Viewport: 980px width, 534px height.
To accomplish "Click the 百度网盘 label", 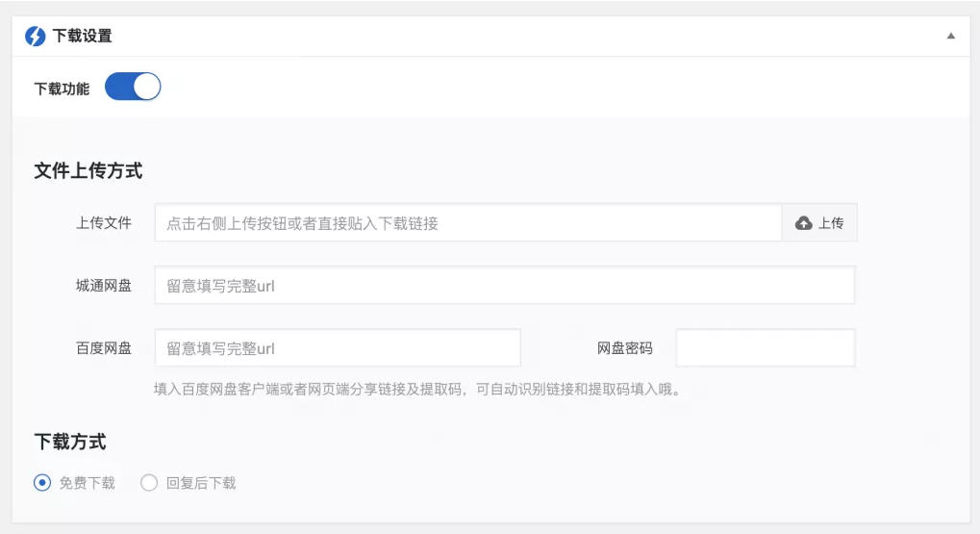I will [x=104, y=347].
